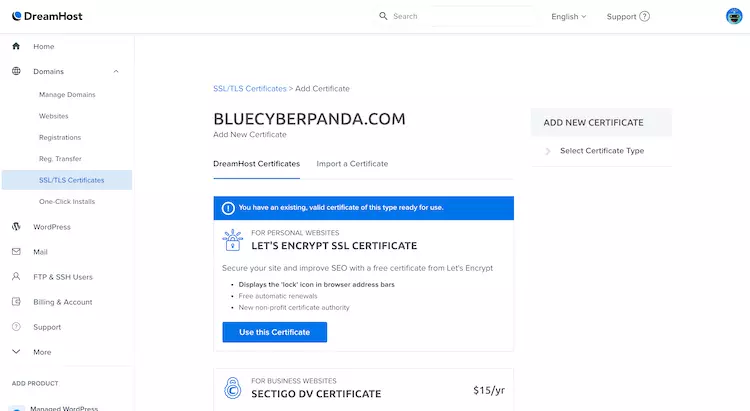Click Select Certificate Type step
This screenshot has height=411, width=750.
602,151
